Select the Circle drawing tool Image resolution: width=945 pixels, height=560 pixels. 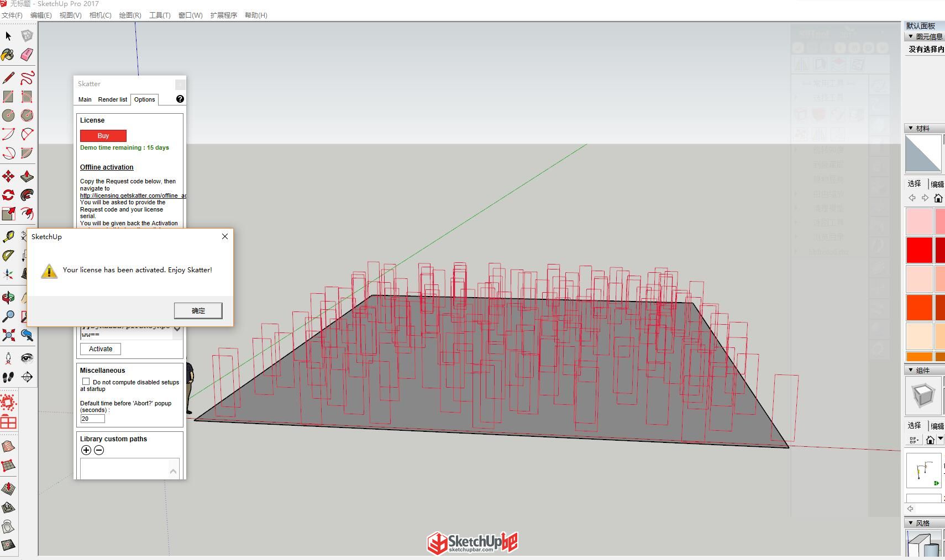pyautogui.click(x=8, y=115)
